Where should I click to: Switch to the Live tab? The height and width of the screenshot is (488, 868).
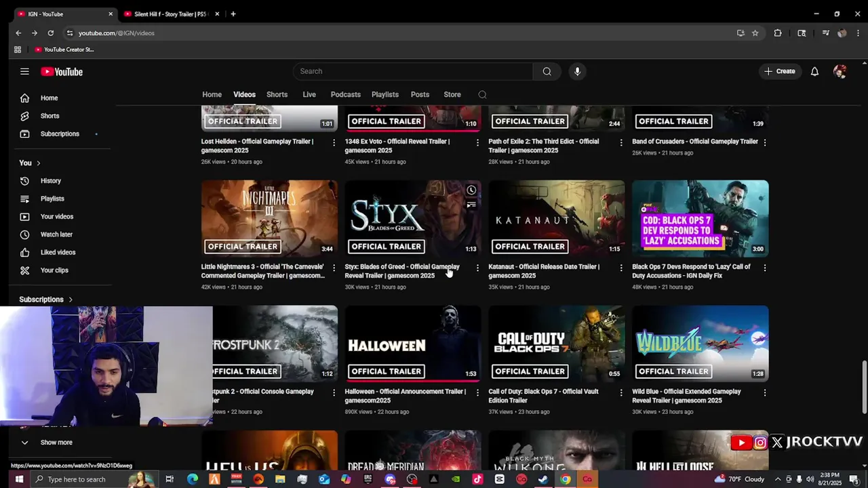pyautogui.click(x=309, y=95)
